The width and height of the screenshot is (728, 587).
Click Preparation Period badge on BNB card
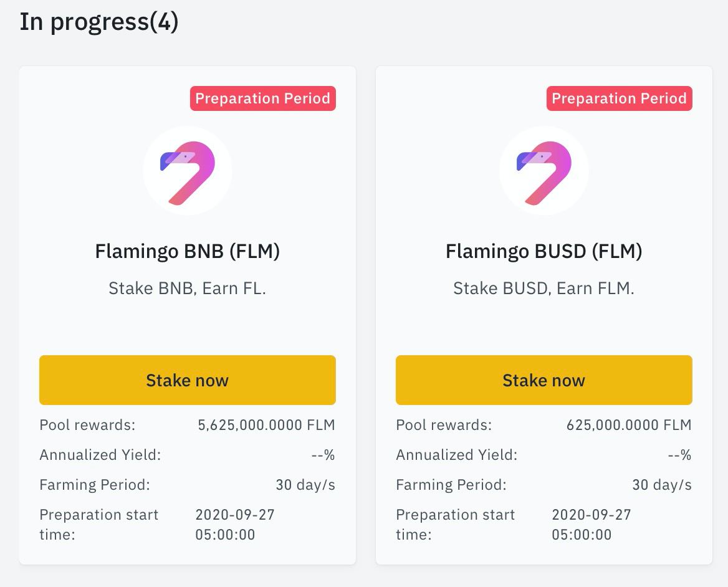coord(263,98)
